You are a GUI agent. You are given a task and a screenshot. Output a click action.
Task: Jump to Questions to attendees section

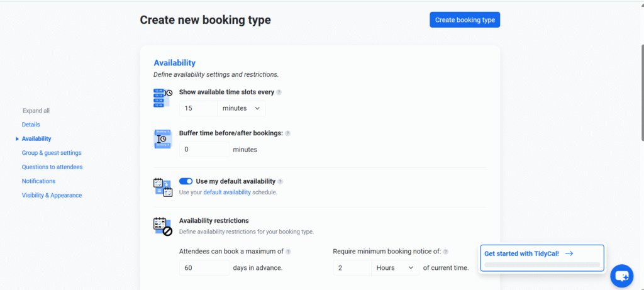(x=52, y=167)
